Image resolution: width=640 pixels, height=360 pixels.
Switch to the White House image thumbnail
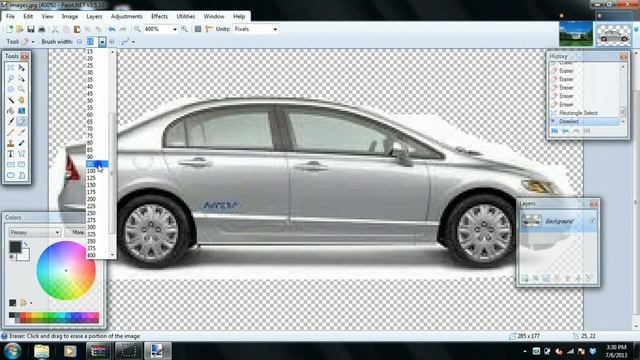point(576,34)
